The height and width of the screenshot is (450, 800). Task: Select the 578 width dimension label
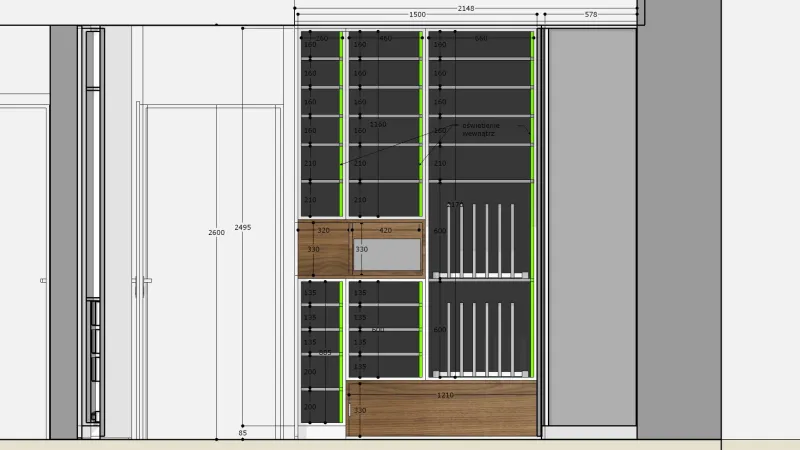[x=591, y=14]
